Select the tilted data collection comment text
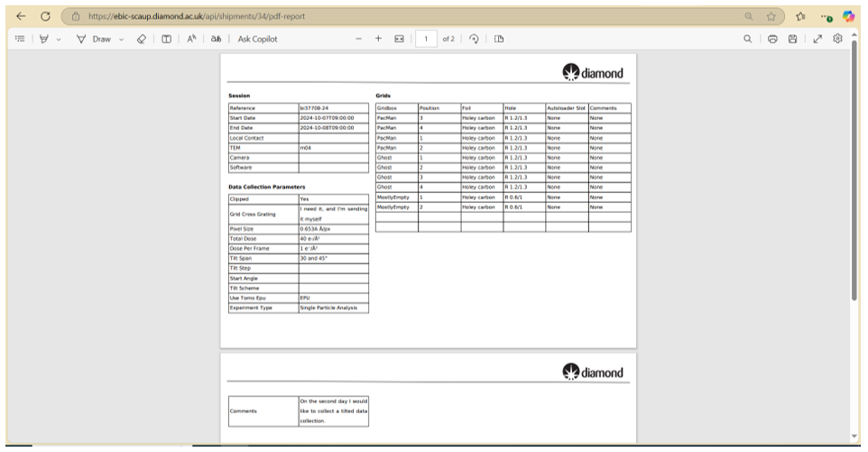868x452 pixels. click(x=334, y=411)
